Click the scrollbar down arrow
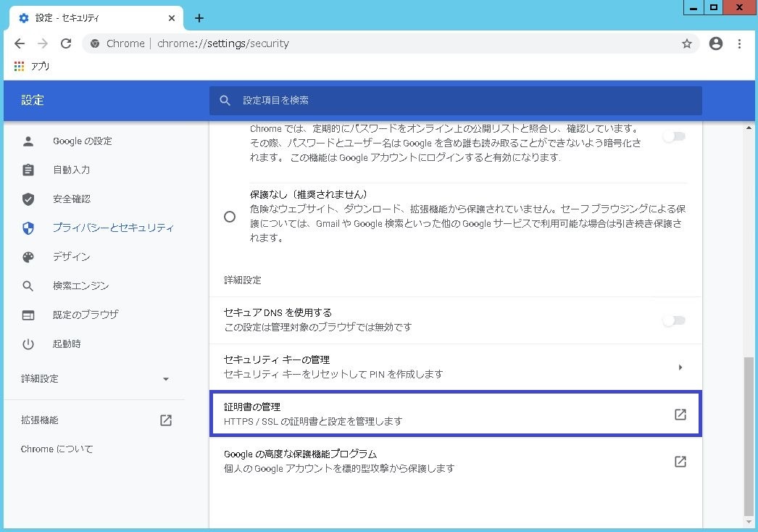Screen dimensions: 758x532 point(749,523)
